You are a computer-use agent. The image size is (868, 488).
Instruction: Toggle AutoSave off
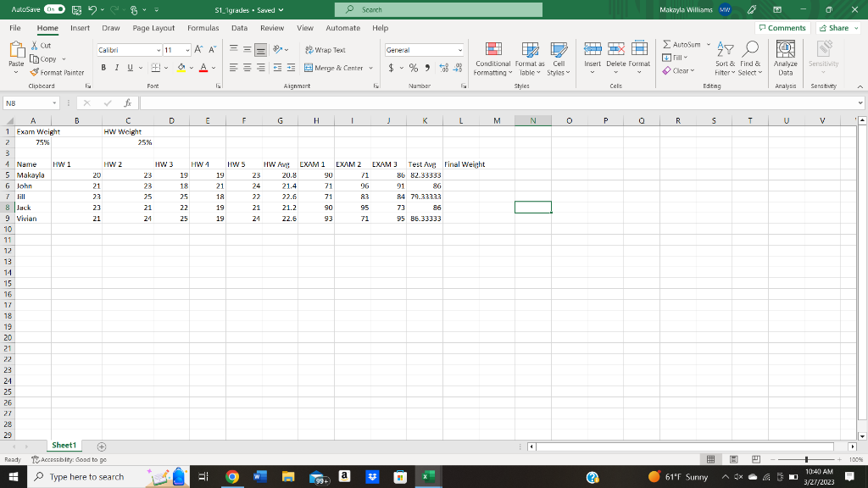point(53,8)
